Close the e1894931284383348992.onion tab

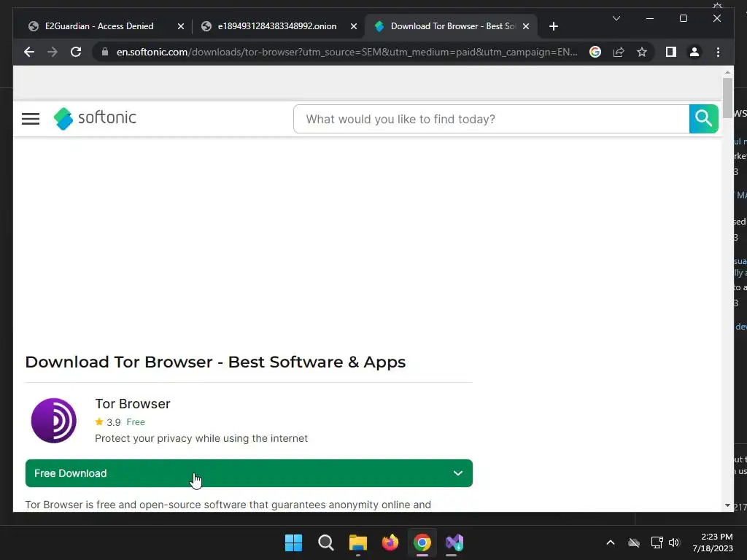[354, 26]
